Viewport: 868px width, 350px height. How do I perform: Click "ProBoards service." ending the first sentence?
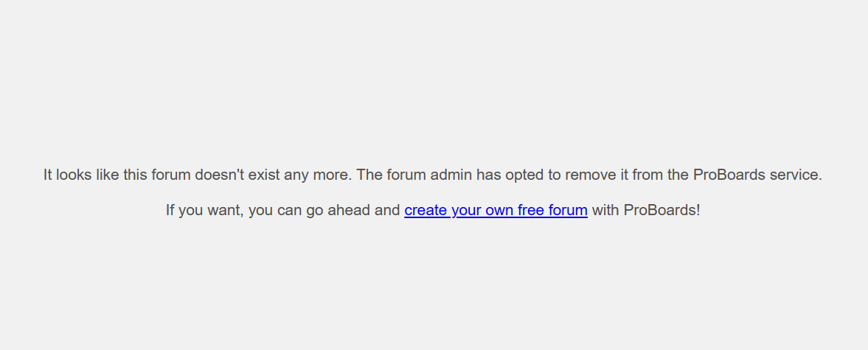click(x=757, y=175)
